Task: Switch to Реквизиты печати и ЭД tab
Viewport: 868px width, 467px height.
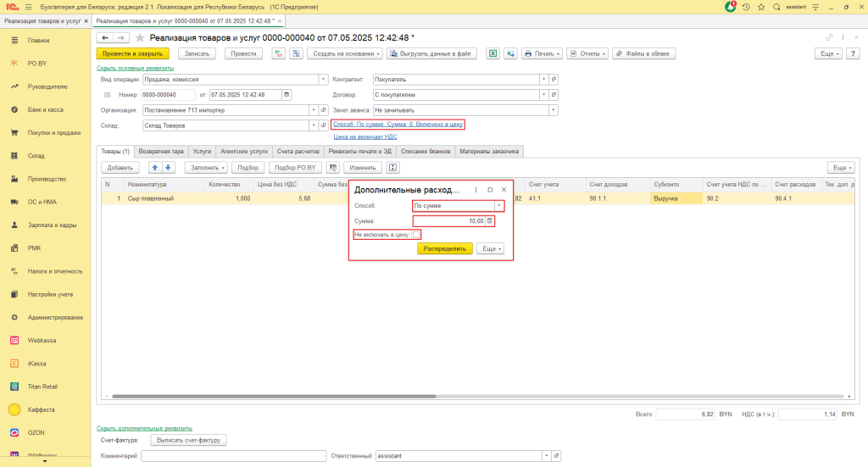Action: click(359, 151)
